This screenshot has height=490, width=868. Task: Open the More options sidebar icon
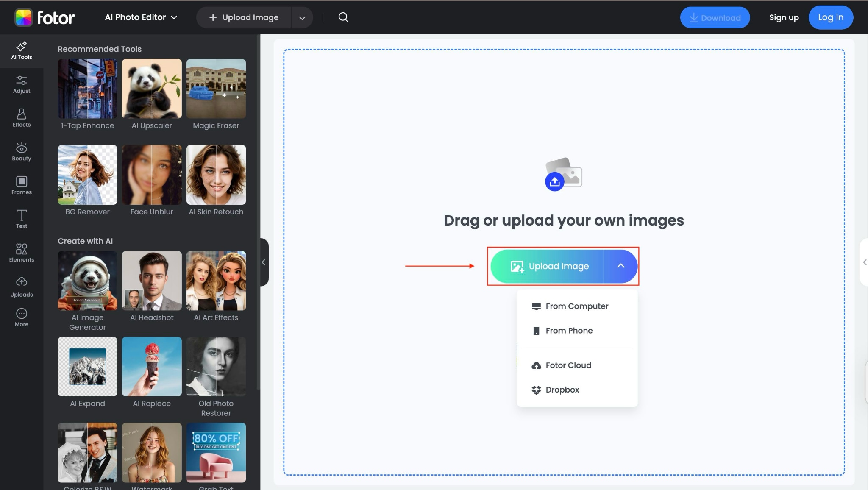[x=21, y=317]
